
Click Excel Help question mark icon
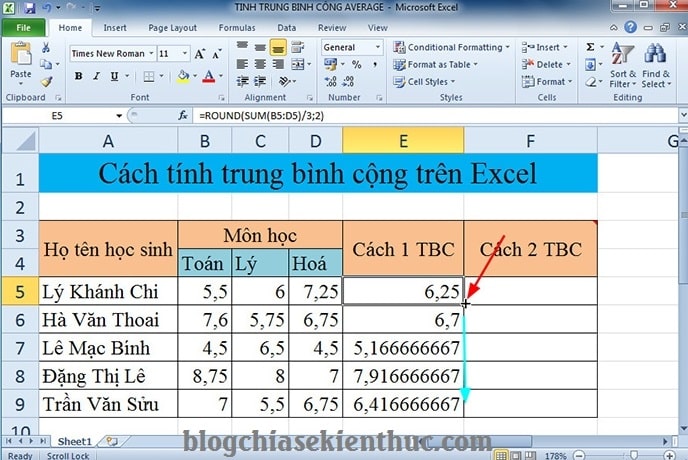coord(631,27)
